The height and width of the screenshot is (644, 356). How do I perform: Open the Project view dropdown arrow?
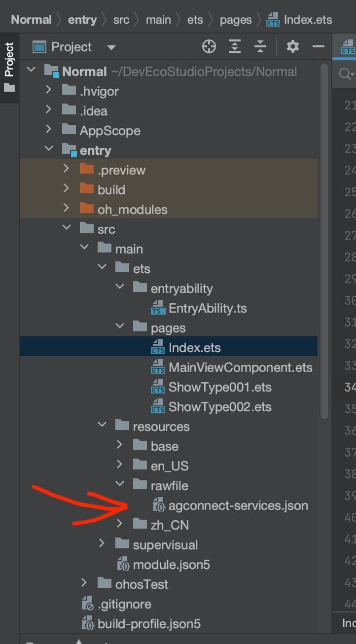pos(111,48)
